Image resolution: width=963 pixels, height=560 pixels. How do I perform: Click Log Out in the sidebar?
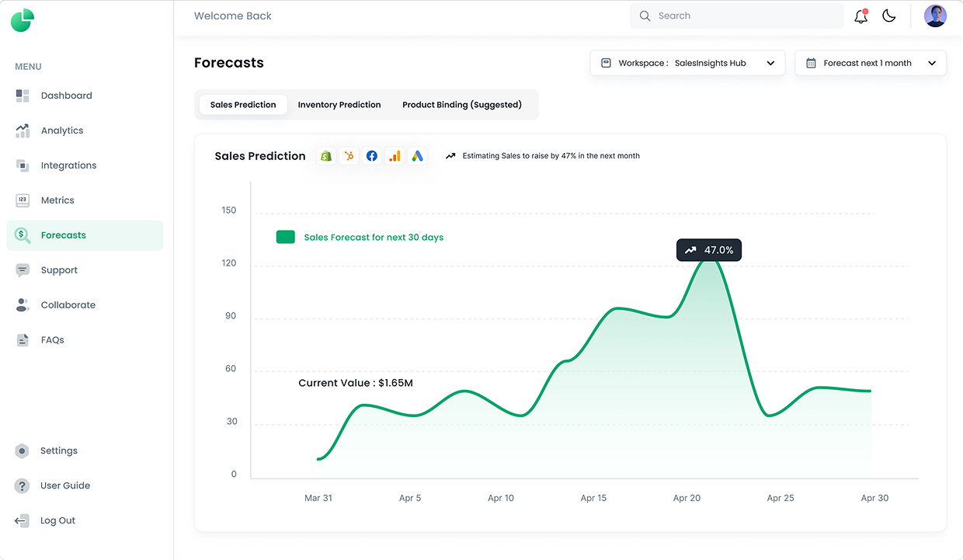pyautogui.click(x=57, y=520)
